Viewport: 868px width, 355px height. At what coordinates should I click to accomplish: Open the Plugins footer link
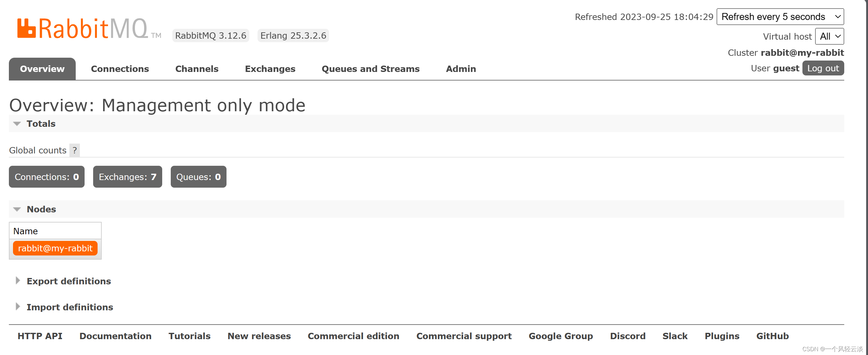pos(722,336)
